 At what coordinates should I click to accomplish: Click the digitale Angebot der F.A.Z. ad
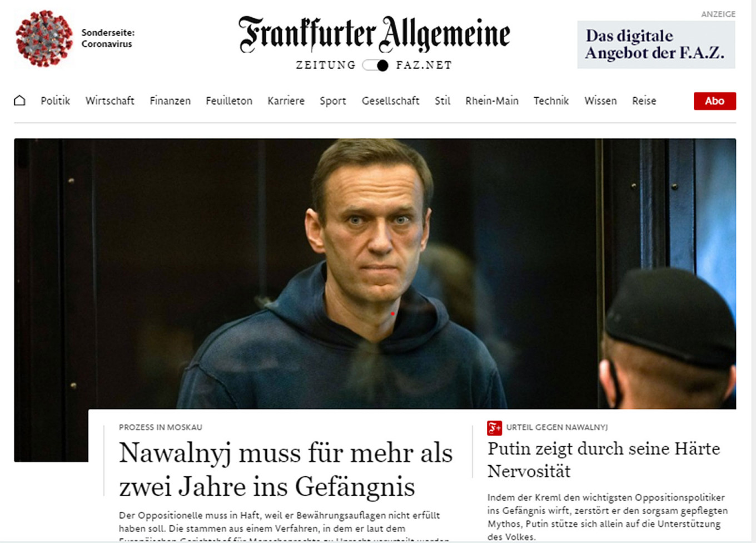pyautogui.click(x=656, y=45)
